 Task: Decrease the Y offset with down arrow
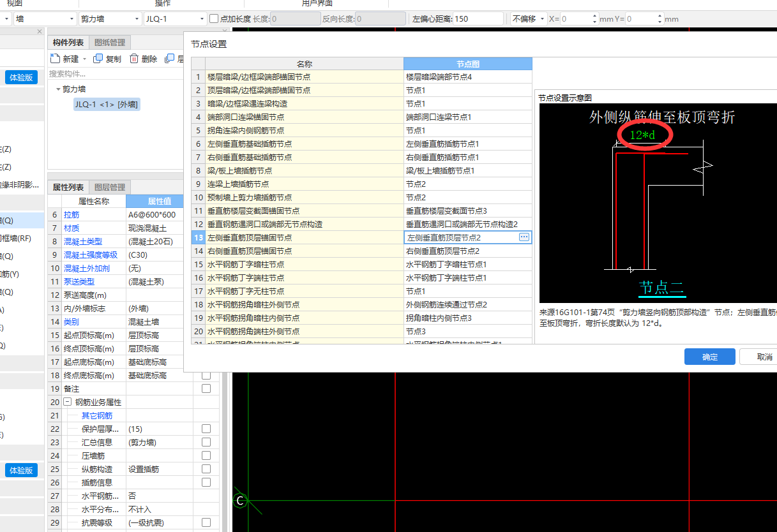(x=660, y=22)
